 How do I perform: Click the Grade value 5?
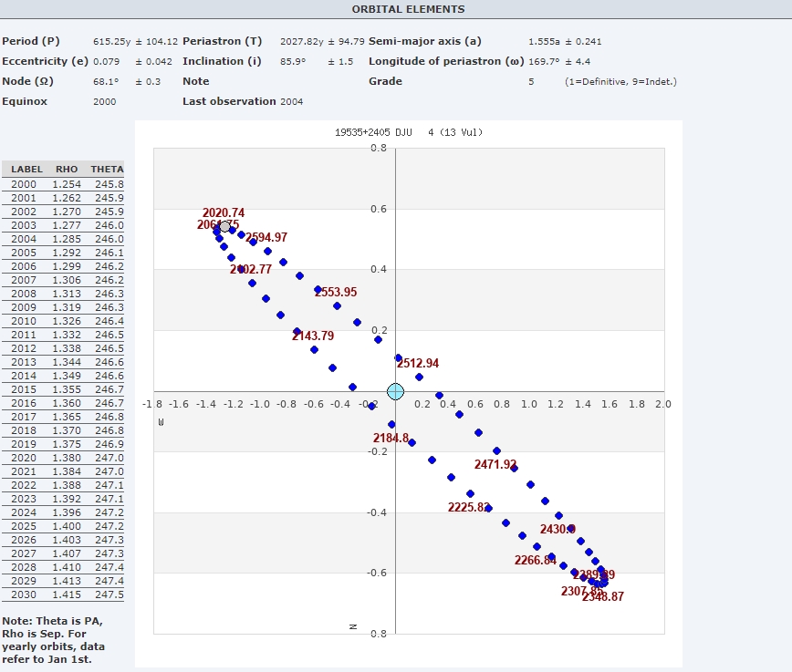pos(531,82)
